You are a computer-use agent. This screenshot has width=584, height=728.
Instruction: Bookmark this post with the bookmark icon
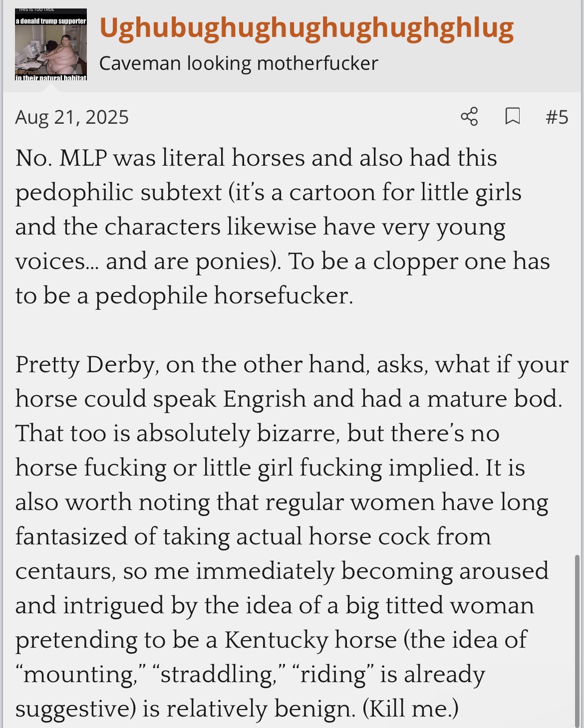[x=513, y=117]
